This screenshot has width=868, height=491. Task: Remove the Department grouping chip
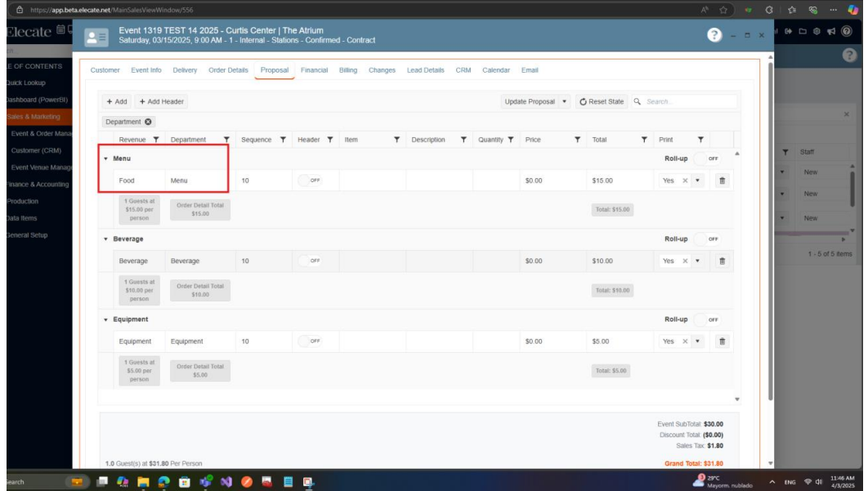[148, 122]
